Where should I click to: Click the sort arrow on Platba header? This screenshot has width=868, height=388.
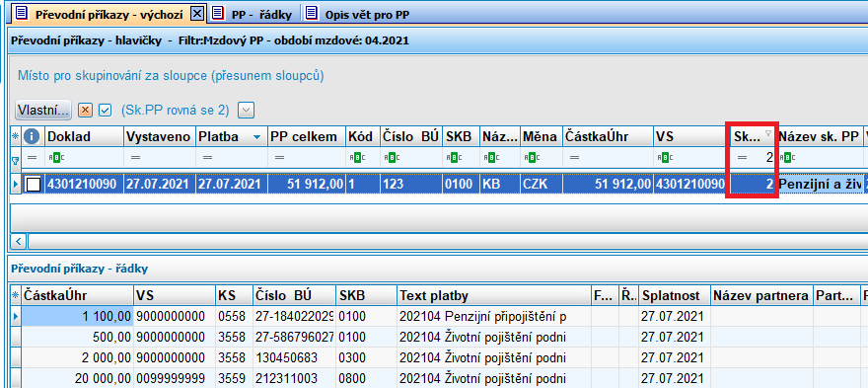pyautogui.click(x=256, y=137)
